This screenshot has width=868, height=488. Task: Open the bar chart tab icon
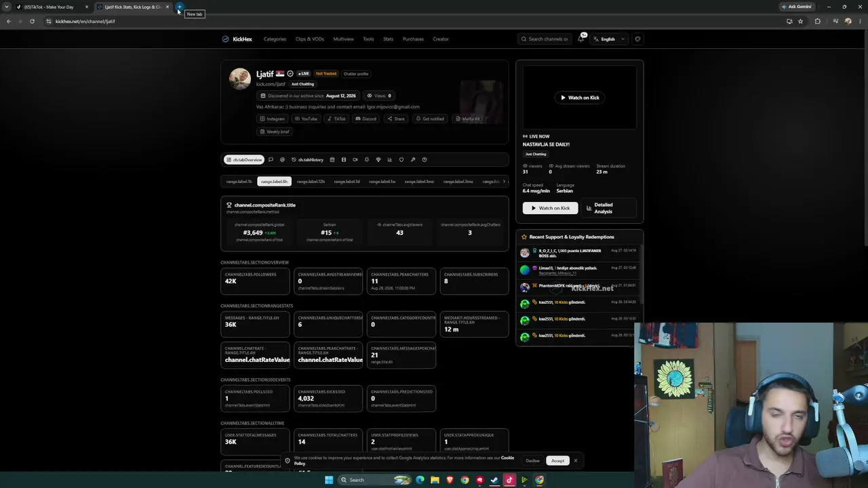coord(389,160)
